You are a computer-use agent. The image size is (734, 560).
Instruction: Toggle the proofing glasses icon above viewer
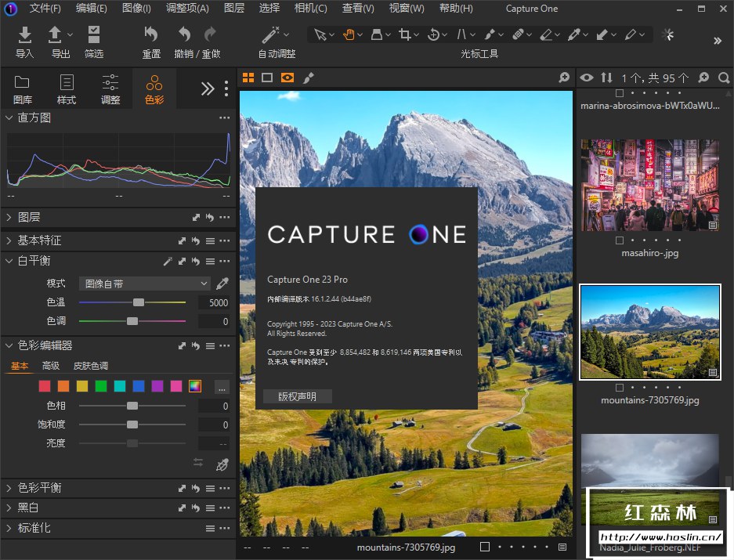click(x=287, y=78)
